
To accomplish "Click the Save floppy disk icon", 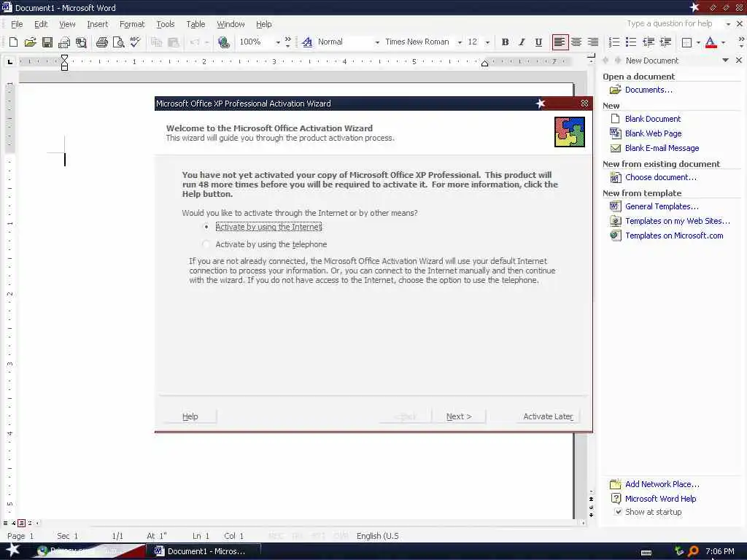I will [x=47, y=42].
